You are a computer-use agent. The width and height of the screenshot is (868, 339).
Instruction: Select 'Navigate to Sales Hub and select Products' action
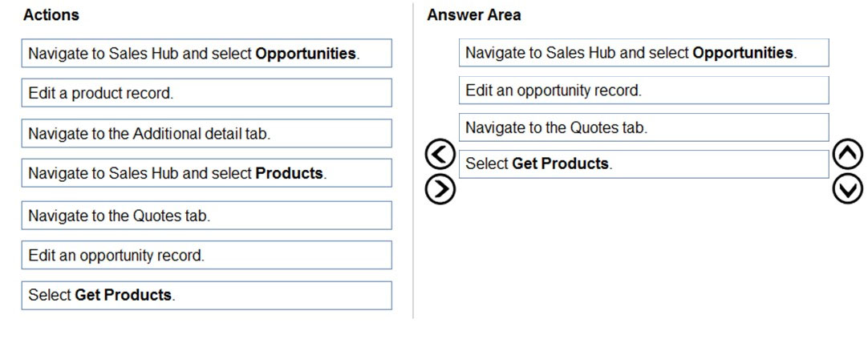point(206,173)
